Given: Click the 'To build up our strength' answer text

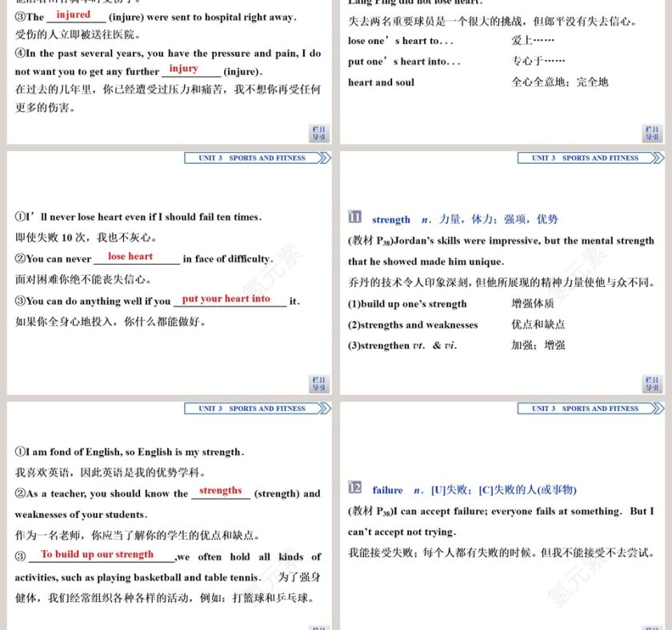Looking at the screenshot, I should click(98, 554).
